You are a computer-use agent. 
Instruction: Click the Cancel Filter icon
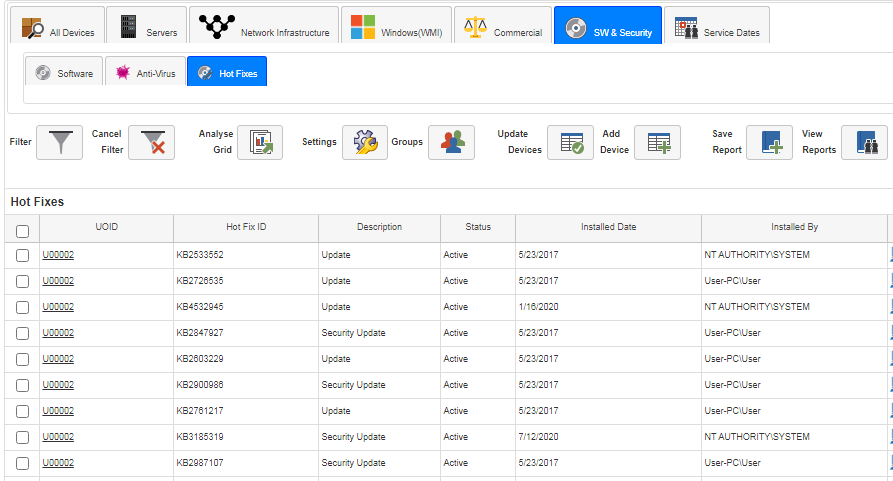pos(151,142)
